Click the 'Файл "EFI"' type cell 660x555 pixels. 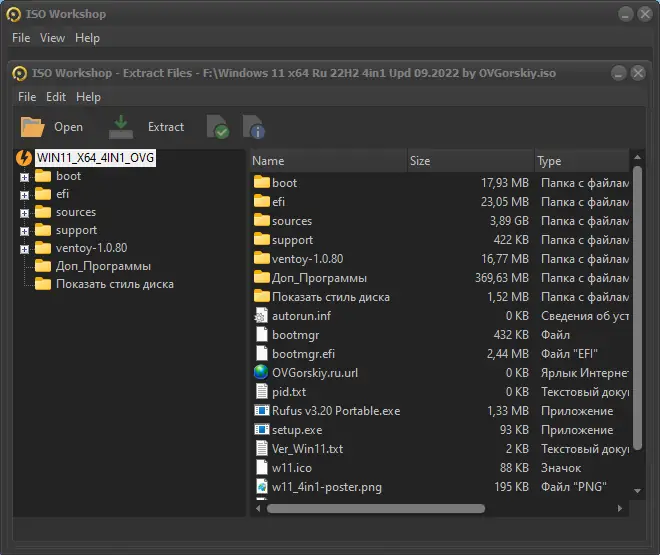click(x=570, y=353)
